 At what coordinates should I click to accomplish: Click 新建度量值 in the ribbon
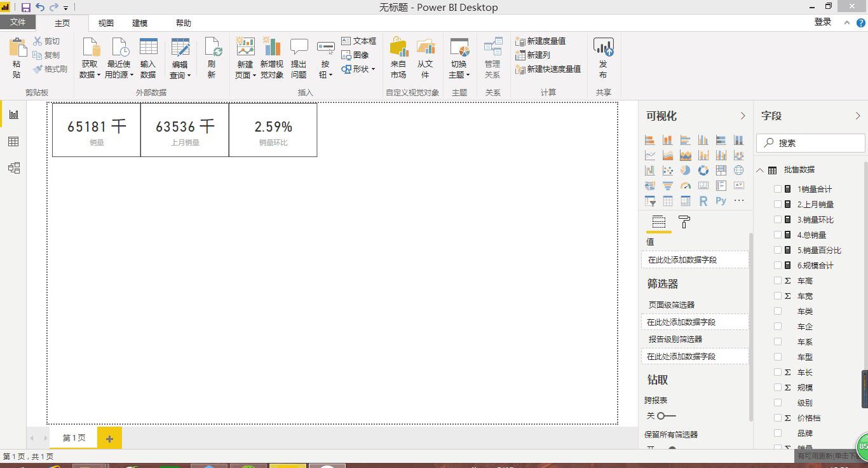click(541, 41)
